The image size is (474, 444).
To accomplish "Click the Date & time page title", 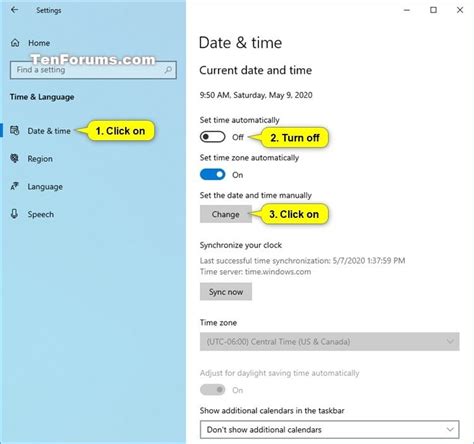I will (x=240, y=43).
